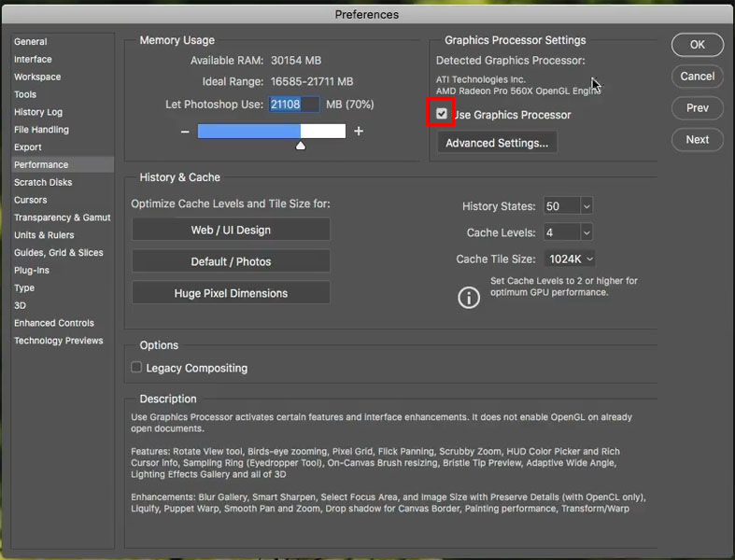Choose Default / Photos cache preset
The width and height of the screenshot is (735, 560).
pos(231,261)
